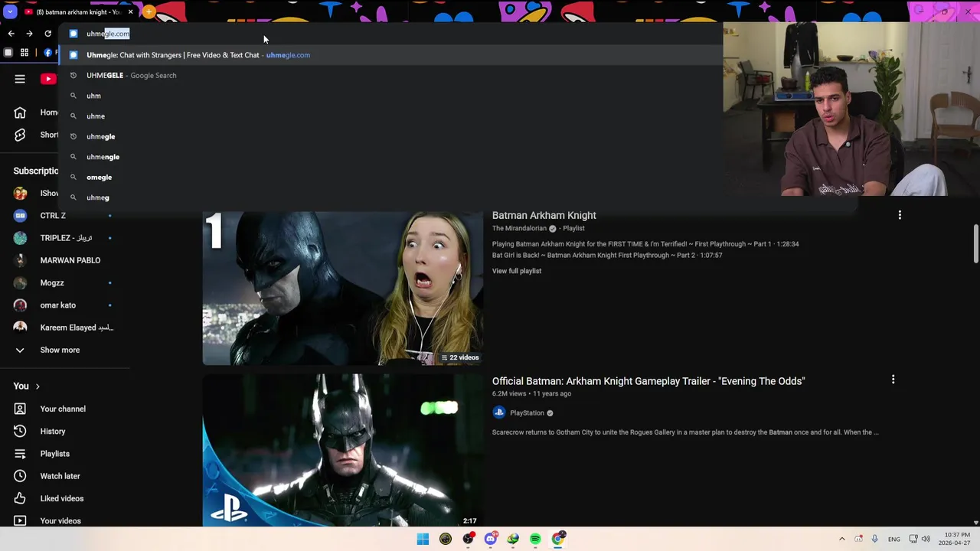Choose the UHMEGELE Google Search suggestion

390,75
